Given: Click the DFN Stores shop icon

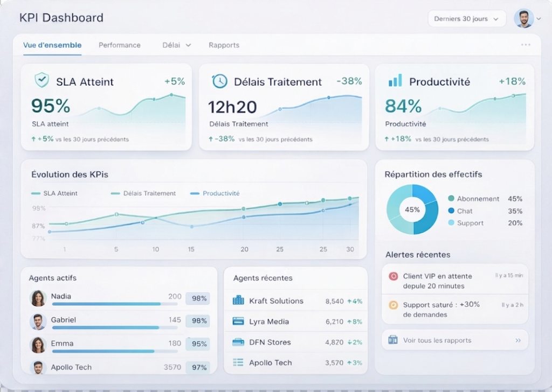Looking at the screenshot, I should click(238, 342).
